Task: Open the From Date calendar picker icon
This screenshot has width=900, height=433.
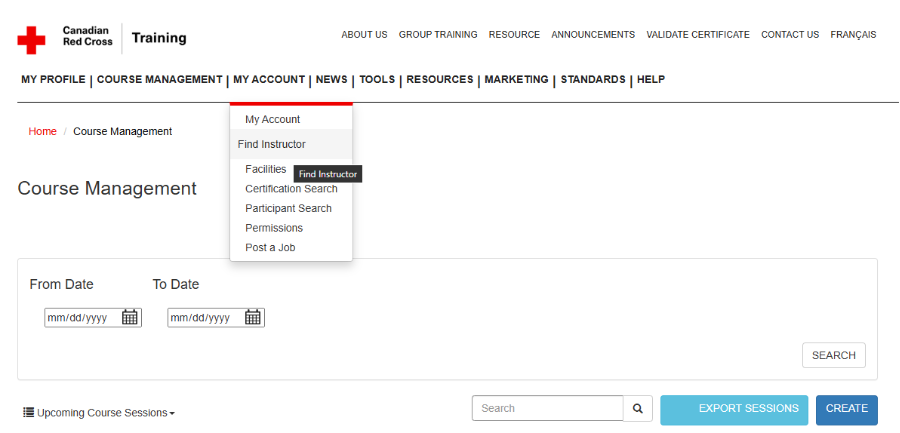Action: (x=130, y=317)
